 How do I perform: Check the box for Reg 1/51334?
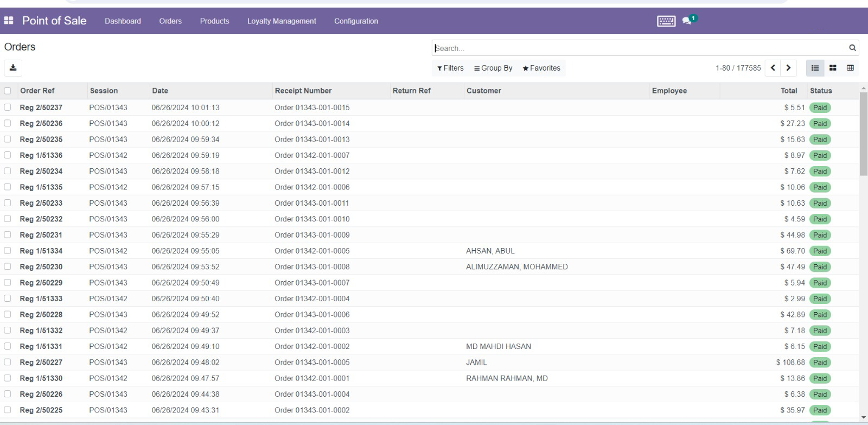click(x=8, y=251)
